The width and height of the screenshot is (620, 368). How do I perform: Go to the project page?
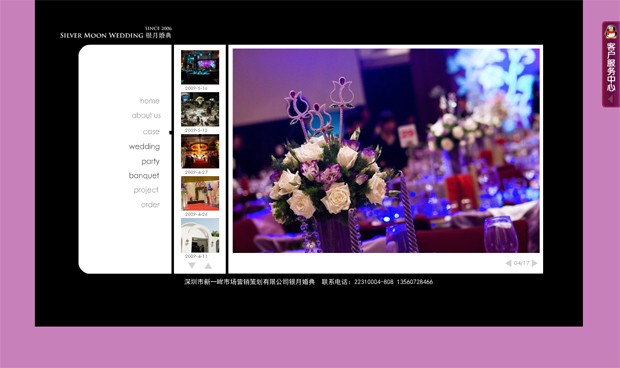[x=146, y=190]
